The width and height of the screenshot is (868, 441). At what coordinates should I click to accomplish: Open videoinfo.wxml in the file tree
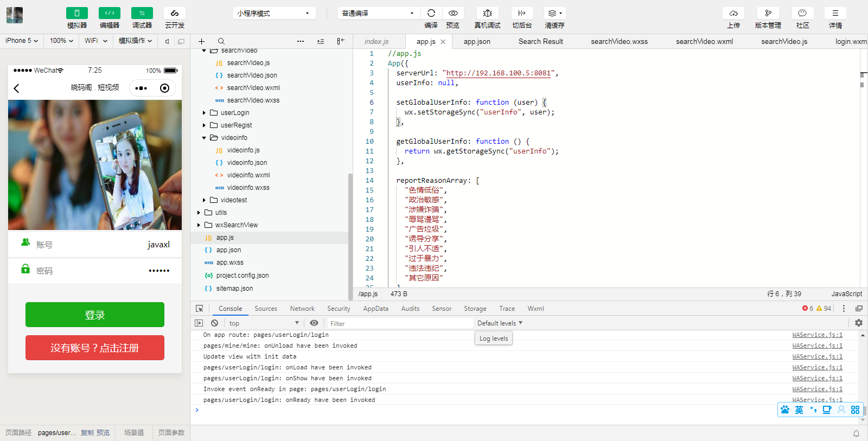[248, 175]
